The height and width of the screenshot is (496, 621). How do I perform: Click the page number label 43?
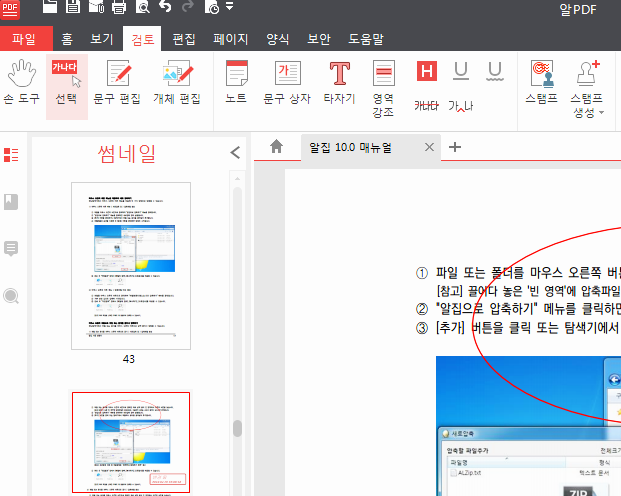tap(129, 359)
